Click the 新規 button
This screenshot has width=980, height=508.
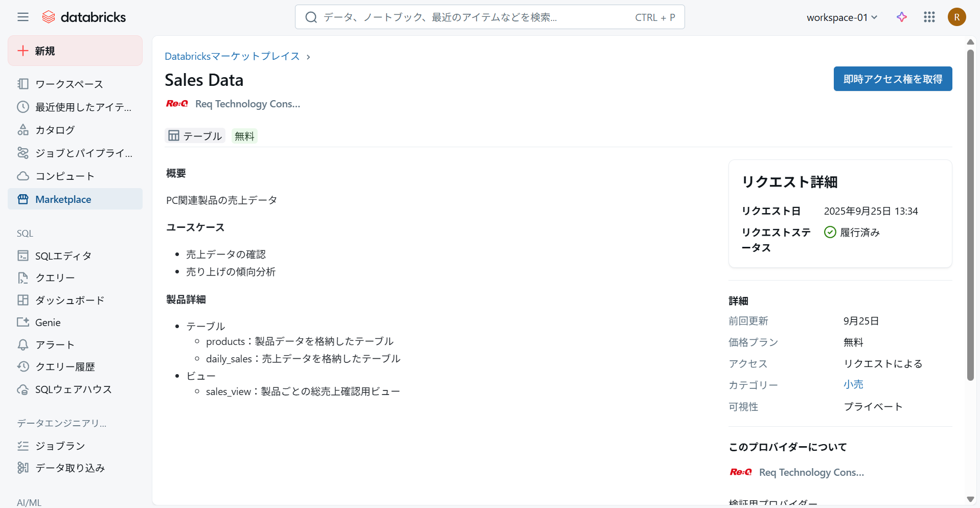point(75,51)
